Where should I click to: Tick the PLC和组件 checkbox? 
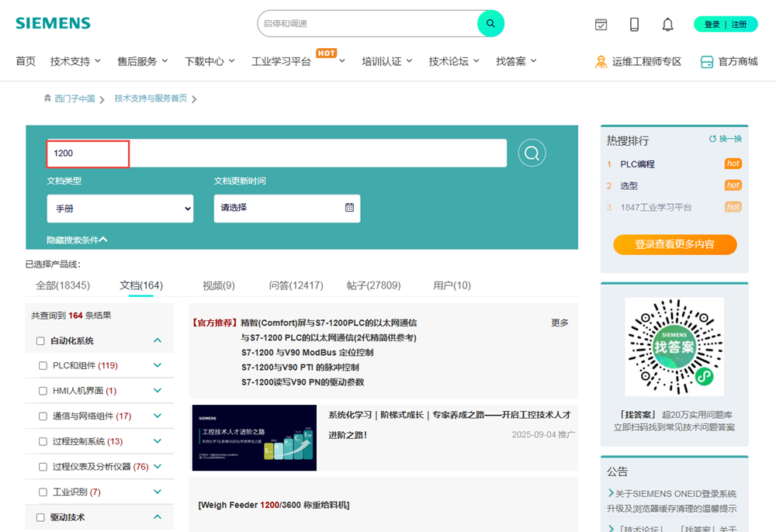tap(43, 366)
